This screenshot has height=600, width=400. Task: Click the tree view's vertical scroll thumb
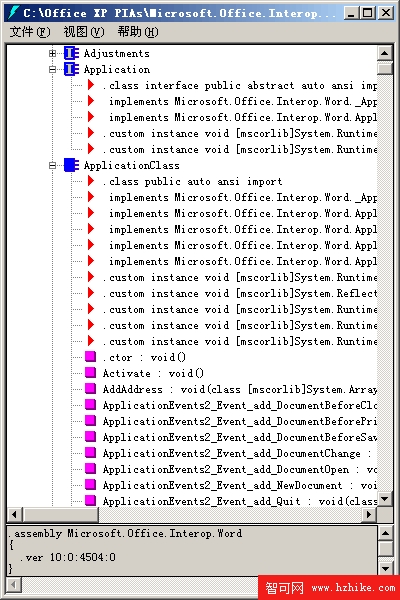385,68
